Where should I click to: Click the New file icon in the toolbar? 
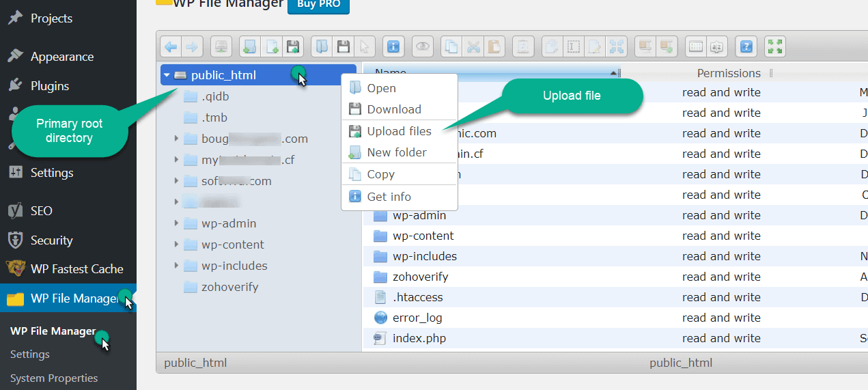(x=272, y=46)
